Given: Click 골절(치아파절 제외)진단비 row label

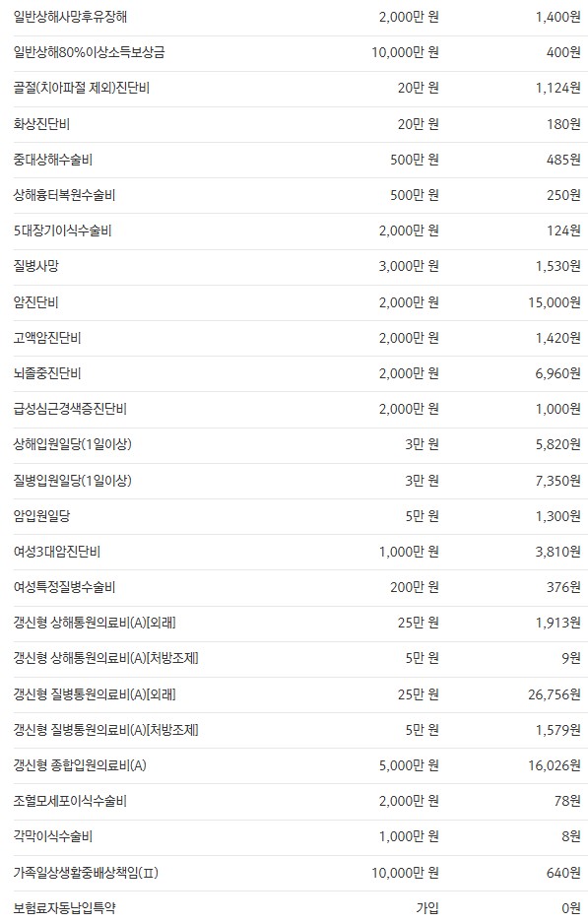Looking at the screenshot, I should click(x=81, y=89).
